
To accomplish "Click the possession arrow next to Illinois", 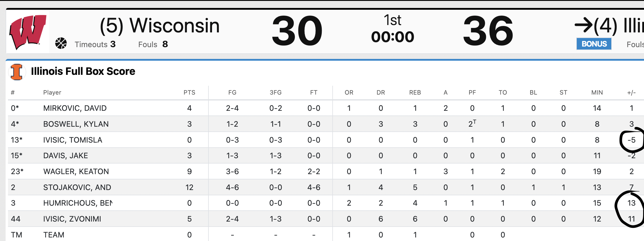I will [x=583, y=25].
